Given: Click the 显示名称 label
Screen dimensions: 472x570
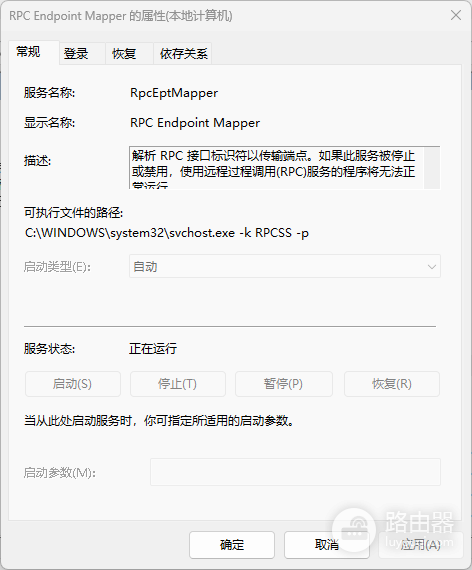Looking at the screenshot, I should [x=49, y=123].
